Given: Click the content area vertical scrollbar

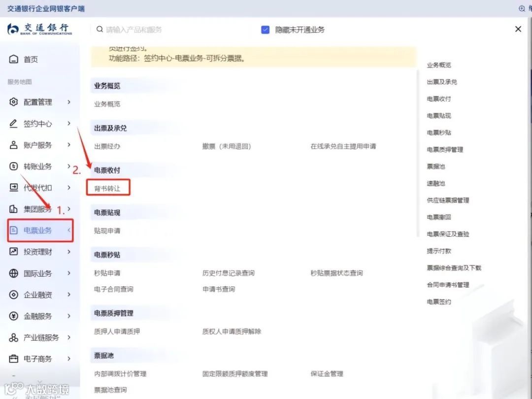Looking at the screenshot, I should click(x=418, y=153).
